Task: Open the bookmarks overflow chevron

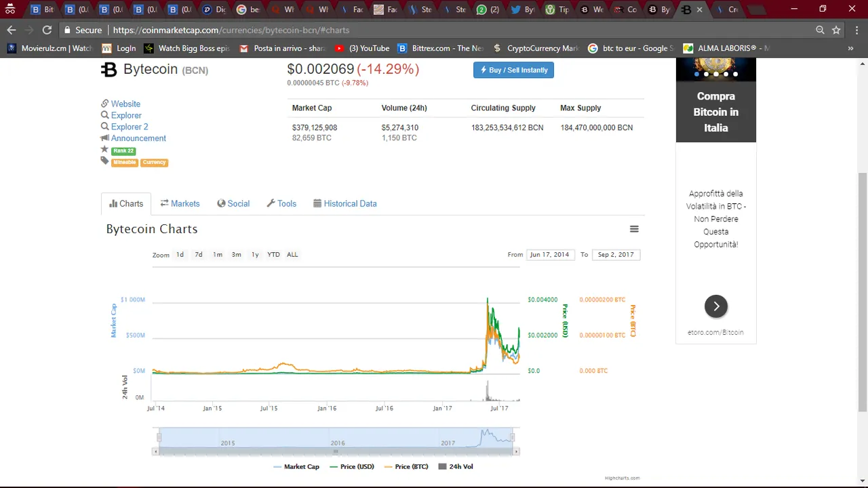Action: click(850, 48)
